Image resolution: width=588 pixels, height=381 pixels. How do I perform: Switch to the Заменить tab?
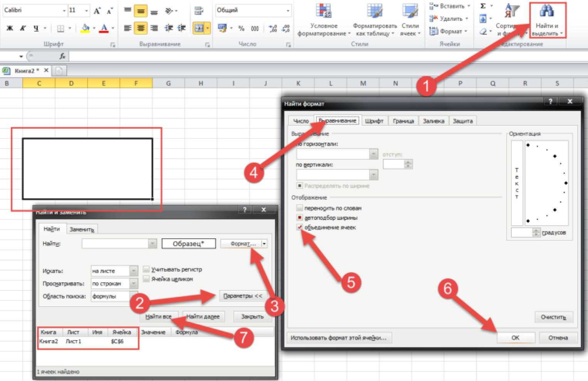click(81, 229)
